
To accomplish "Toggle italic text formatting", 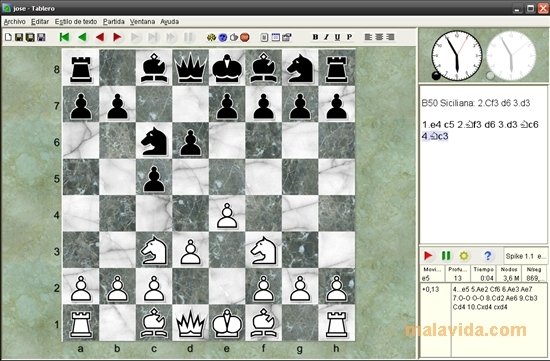I will (326, 37).
